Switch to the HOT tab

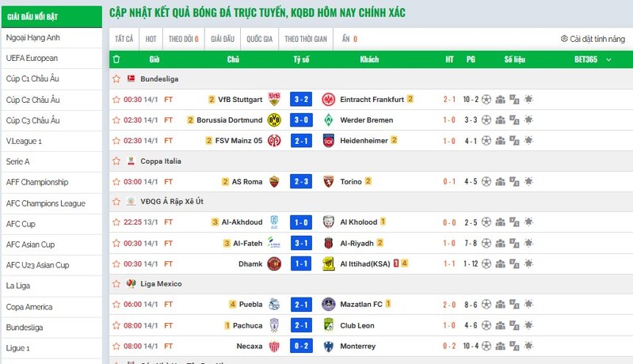click(x=151, y=39)
